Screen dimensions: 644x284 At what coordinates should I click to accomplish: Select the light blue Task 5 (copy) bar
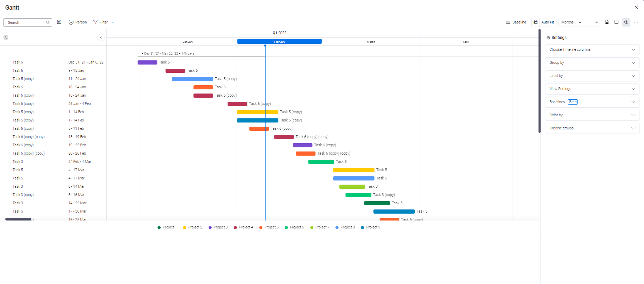(192, 79)
